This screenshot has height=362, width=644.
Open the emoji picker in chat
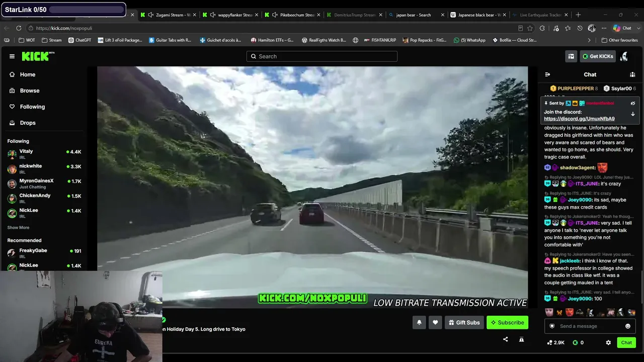click(x=627, y=326)
